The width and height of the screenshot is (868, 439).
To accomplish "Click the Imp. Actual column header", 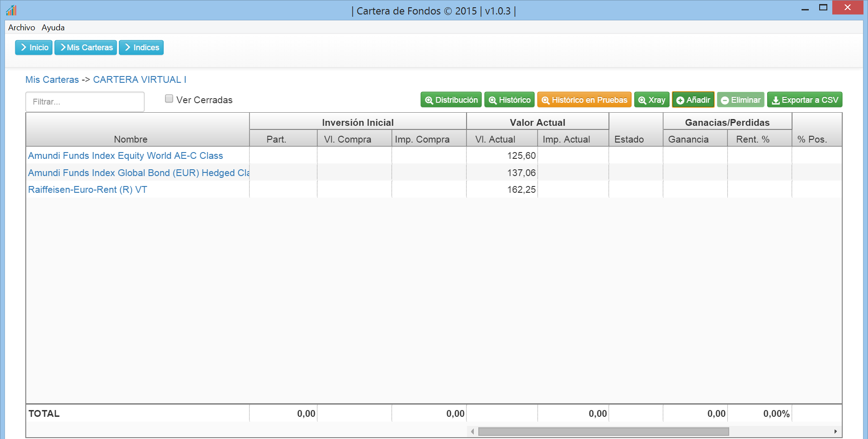I will pos(573,139).
